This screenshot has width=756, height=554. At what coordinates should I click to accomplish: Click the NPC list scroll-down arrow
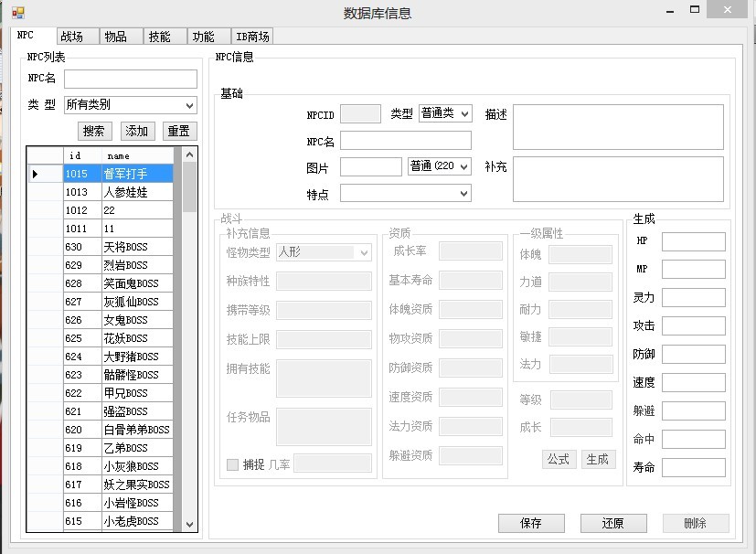(189, 524)
